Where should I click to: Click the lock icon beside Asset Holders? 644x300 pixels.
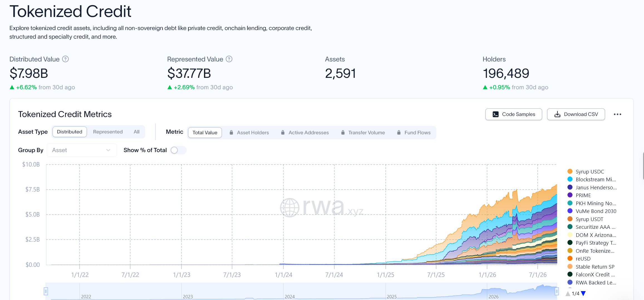pos(231,133)
